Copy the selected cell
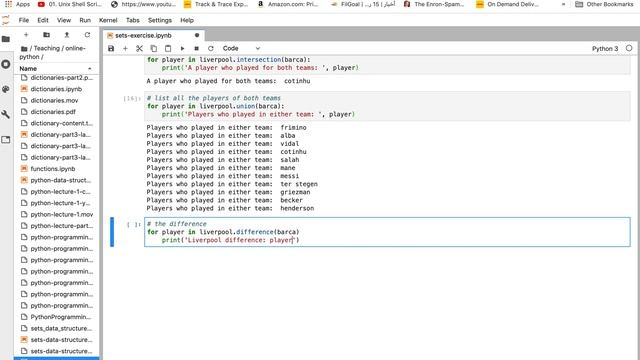This screenshot has width=640, height=360. tap(153, 48)
